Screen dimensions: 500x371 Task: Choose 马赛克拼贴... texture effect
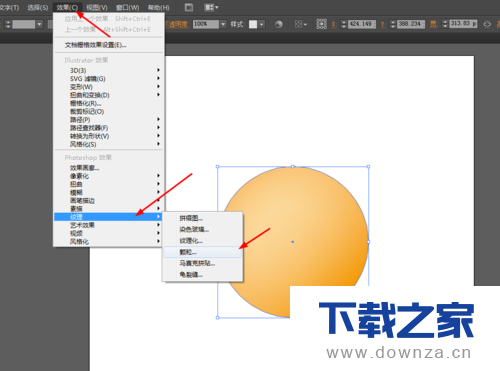(203, 263)
